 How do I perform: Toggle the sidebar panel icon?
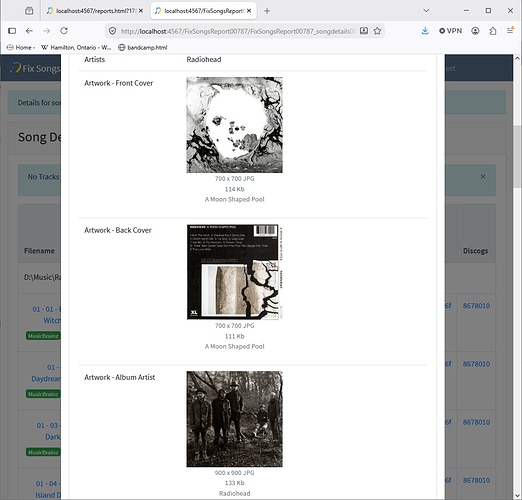[12, 31]
